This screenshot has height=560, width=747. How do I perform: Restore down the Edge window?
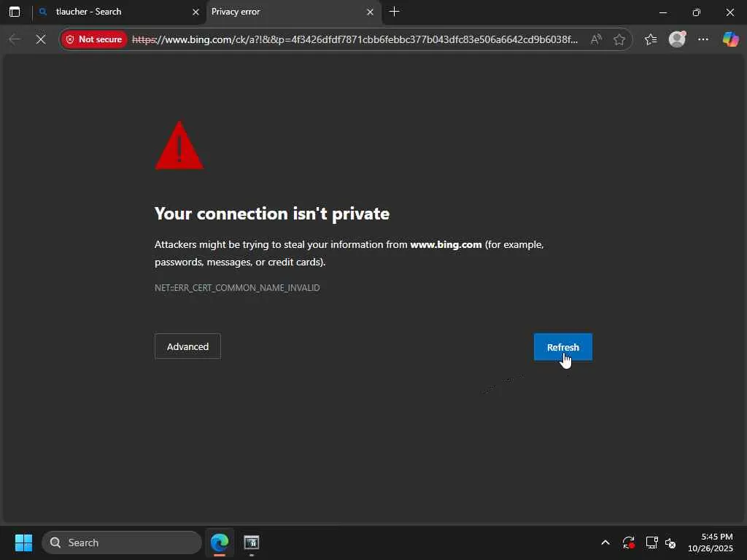697,12
